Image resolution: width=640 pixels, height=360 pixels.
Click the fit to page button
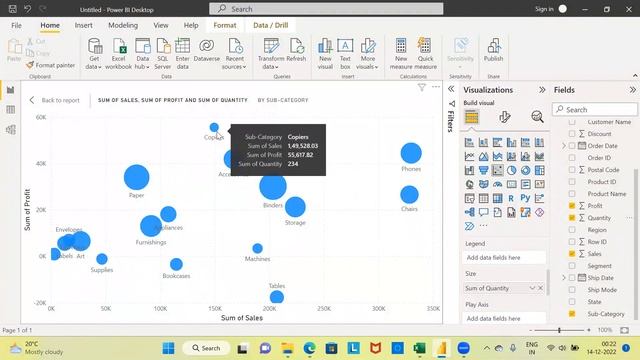coord(624,330)
